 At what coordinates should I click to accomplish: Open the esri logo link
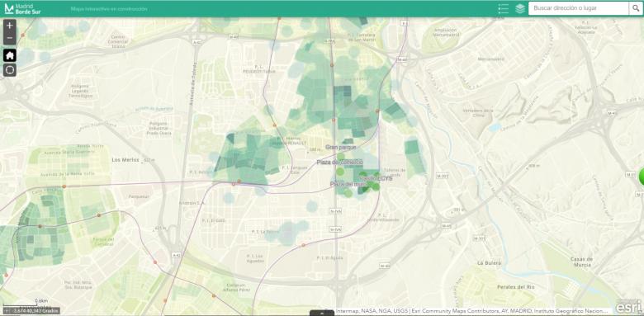628,307
